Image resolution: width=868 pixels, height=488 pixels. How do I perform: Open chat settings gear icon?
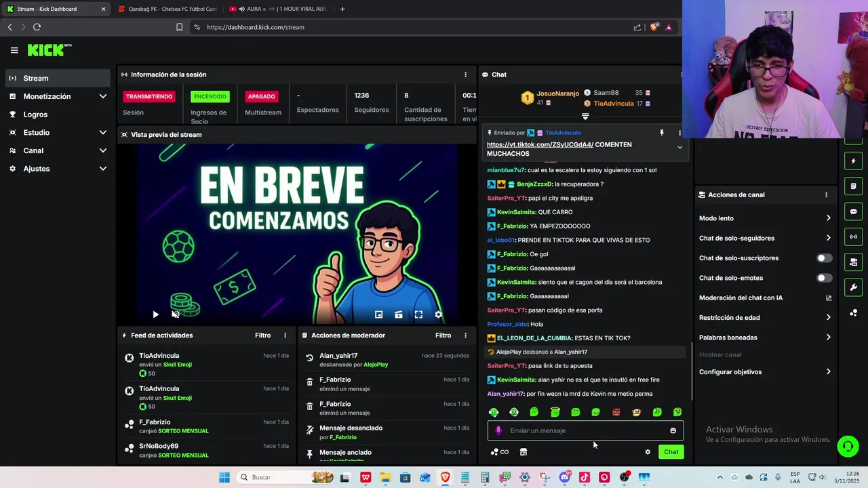coord(648,452)
